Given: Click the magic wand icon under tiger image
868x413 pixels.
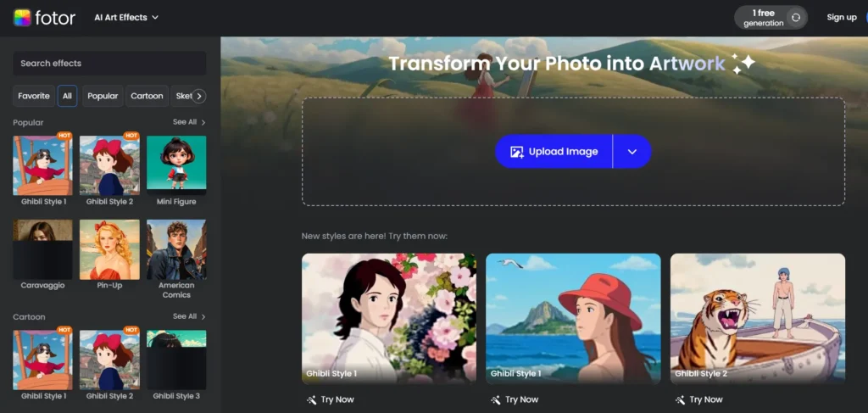Looking at the screenshot, I should 680,399.
